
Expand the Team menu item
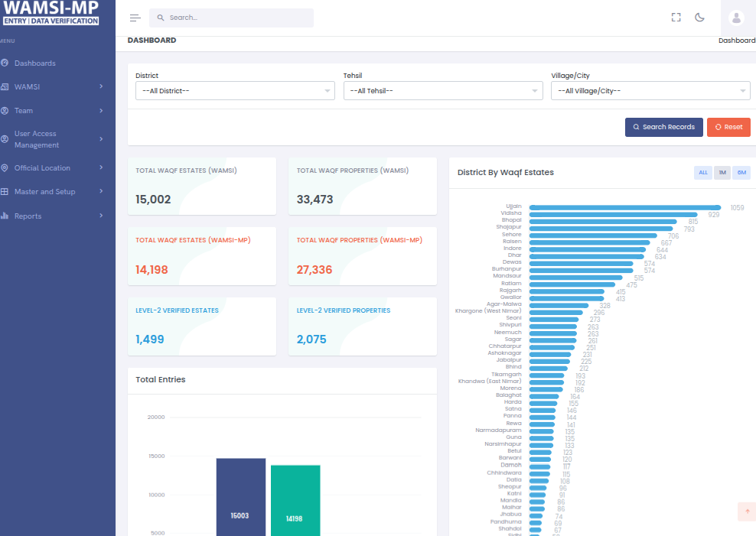pos(54,111)
